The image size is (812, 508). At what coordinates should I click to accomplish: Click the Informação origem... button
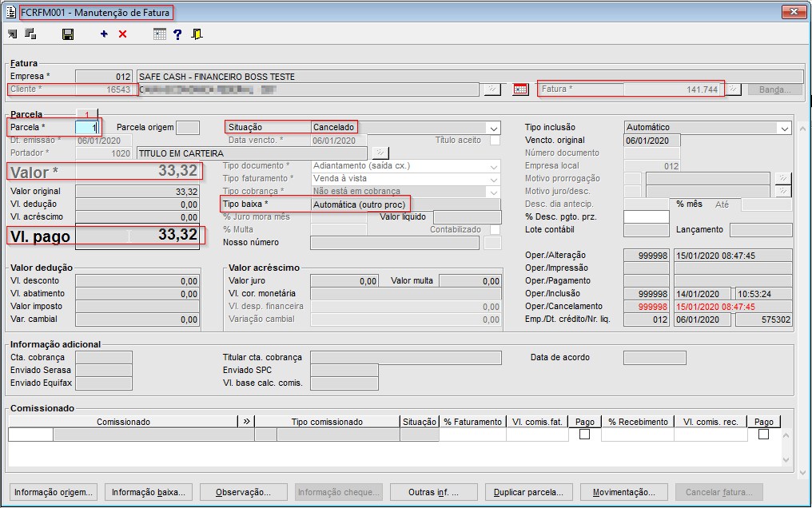[x=54, y=492]
